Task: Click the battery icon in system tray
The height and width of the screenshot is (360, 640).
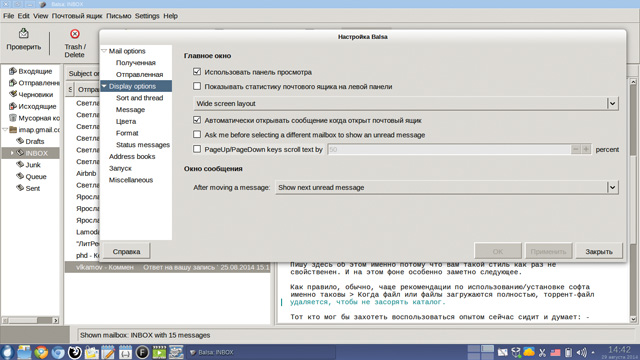Action: pyautogui.click(x=568, y=352)
